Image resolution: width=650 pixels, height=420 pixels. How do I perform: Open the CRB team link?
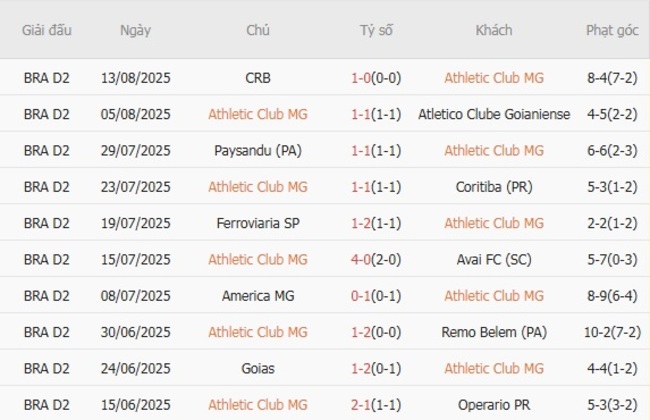click(x=257, y=78)
